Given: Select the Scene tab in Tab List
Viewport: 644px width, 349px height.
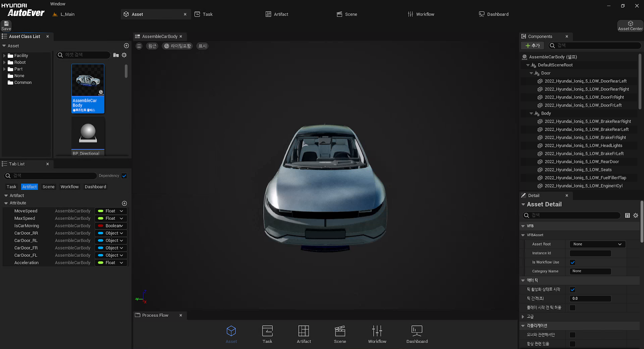Looking at the screenshot, I should 48,187.
